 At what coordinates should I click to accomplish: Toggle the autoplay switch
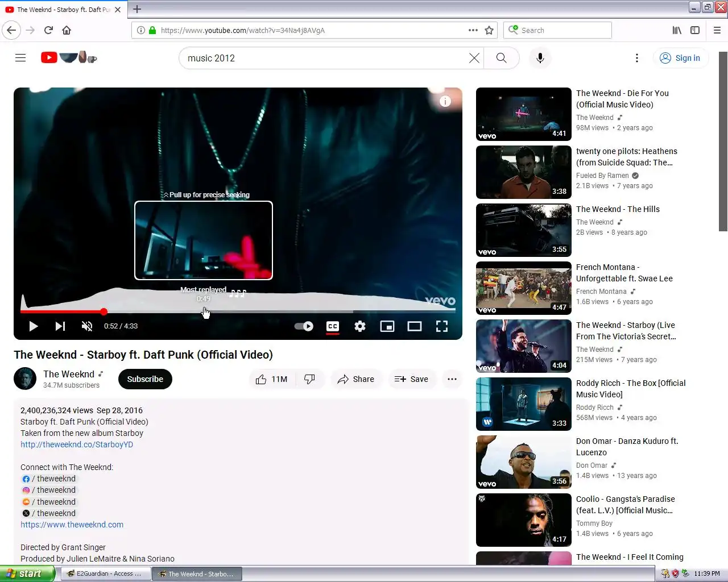tap(304, 326)
